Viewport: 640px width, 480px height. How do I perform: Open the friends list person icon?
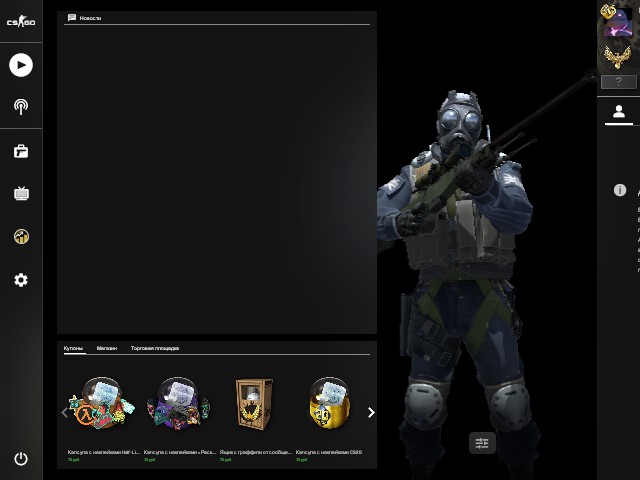click(619, 111)
